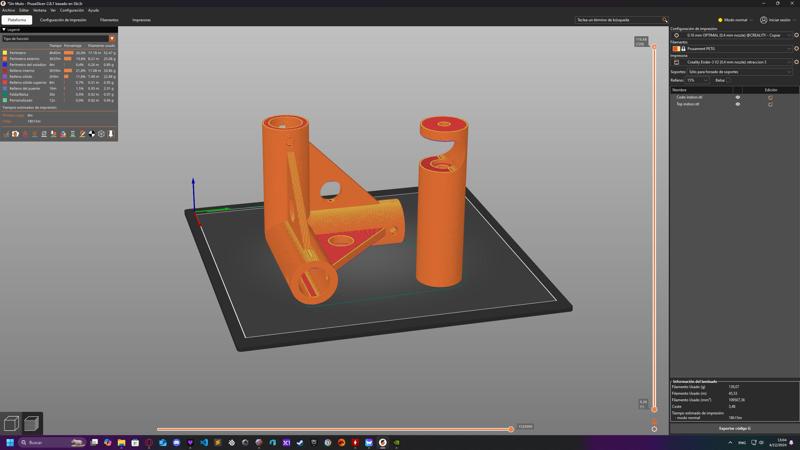The image size is (800, 450).
Task: Switch to the Filamentos tab
Action: click(x=109, y=20)
